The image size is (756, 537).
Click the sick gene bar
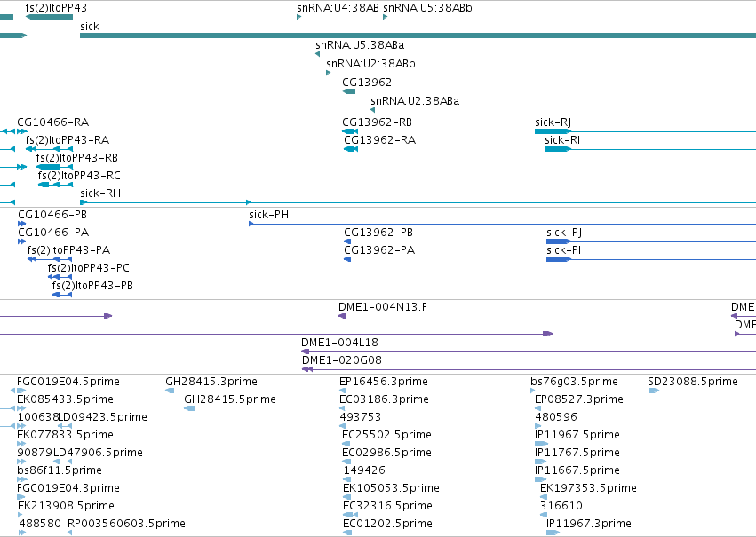tap(418, 36)
